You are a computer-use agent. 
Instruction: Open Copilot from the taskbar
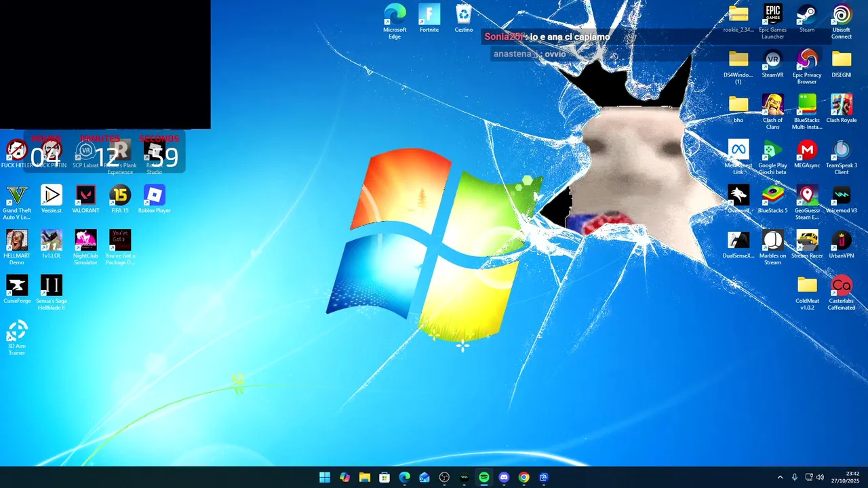pyautogui.click(x=344, y=477)
